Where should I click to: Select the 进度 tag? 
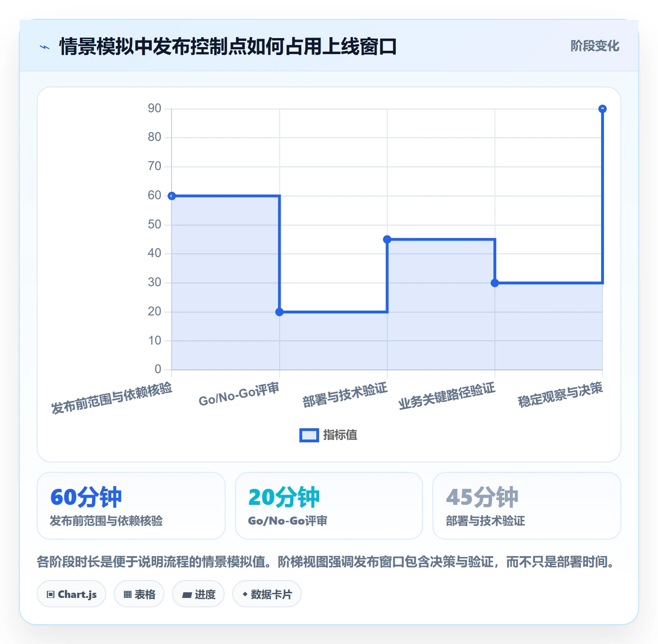click(x=198, y=594)
